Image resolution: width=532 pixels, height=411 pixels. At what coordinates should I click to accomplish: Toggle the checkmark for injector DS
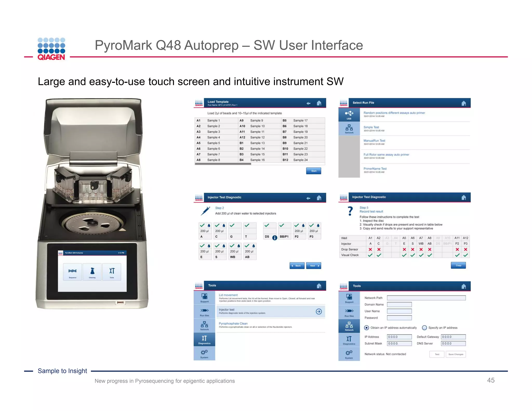267,225
